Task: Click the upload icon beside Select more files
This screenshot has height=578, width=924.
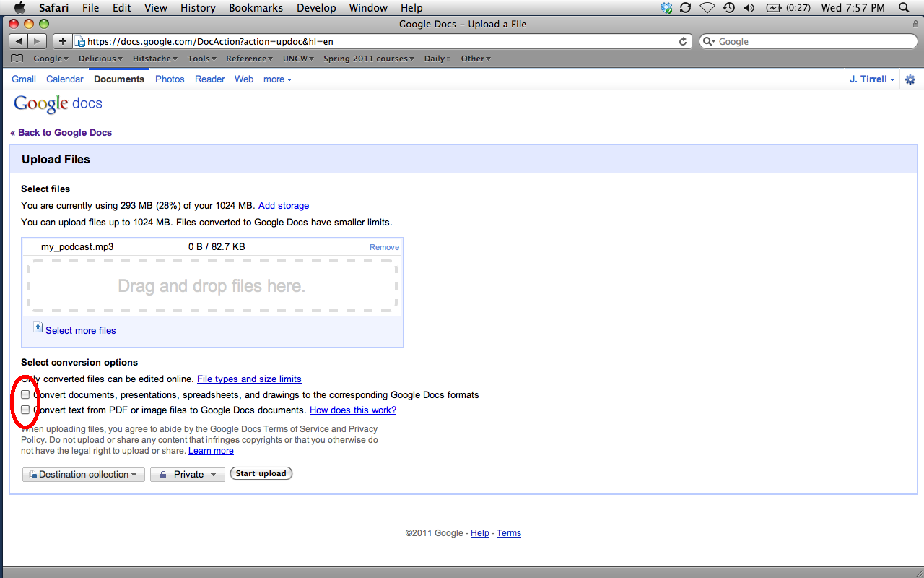Action: (38, 327)
